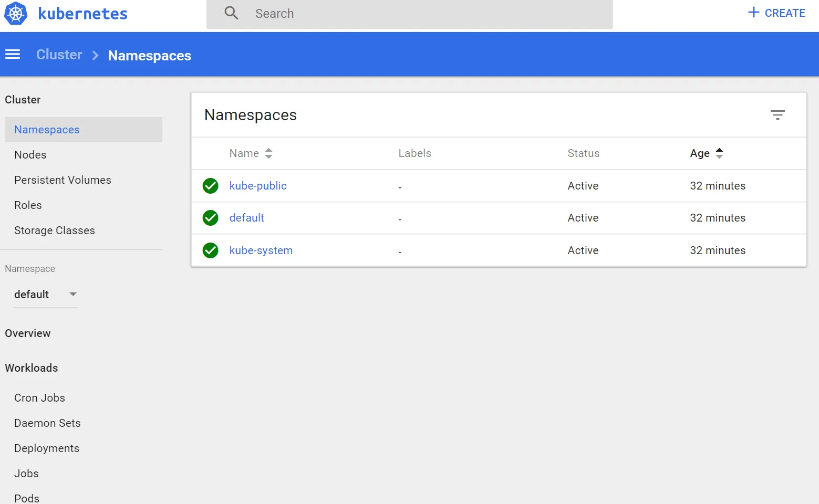819x504 pixels.
Task: Click the Status column header
Action: tap(584, 153)
